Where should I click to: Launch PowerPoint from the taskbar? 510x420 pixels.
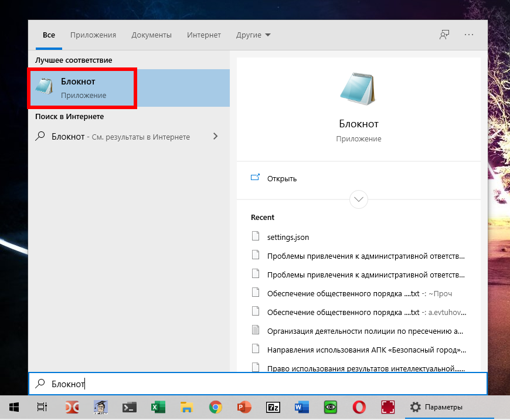pyautogui.click(x=244, y=407)
